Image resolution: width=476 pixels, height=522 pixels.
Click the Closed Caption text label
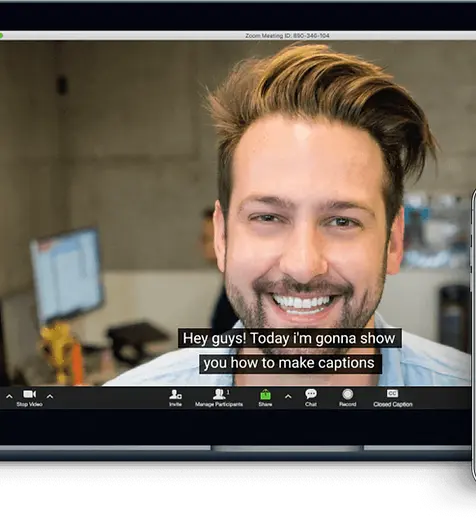click(x=393, y=404)
